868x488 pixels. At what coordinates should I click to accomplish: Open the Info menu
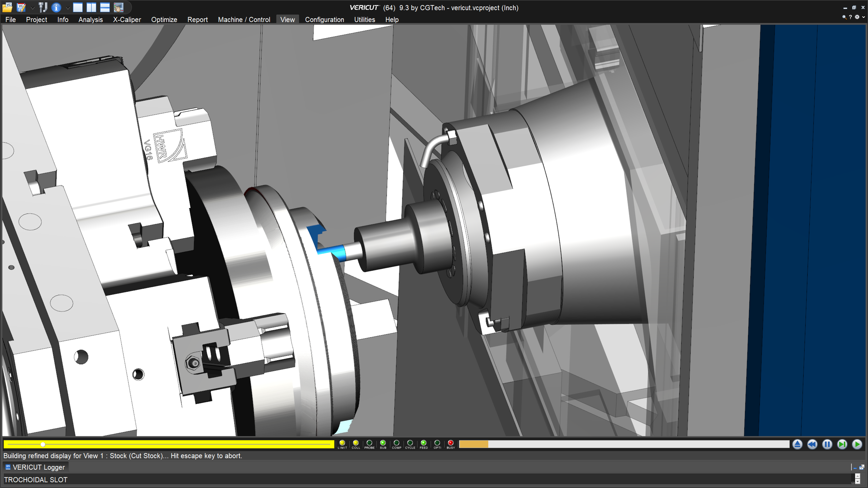[x=63, y=20]
